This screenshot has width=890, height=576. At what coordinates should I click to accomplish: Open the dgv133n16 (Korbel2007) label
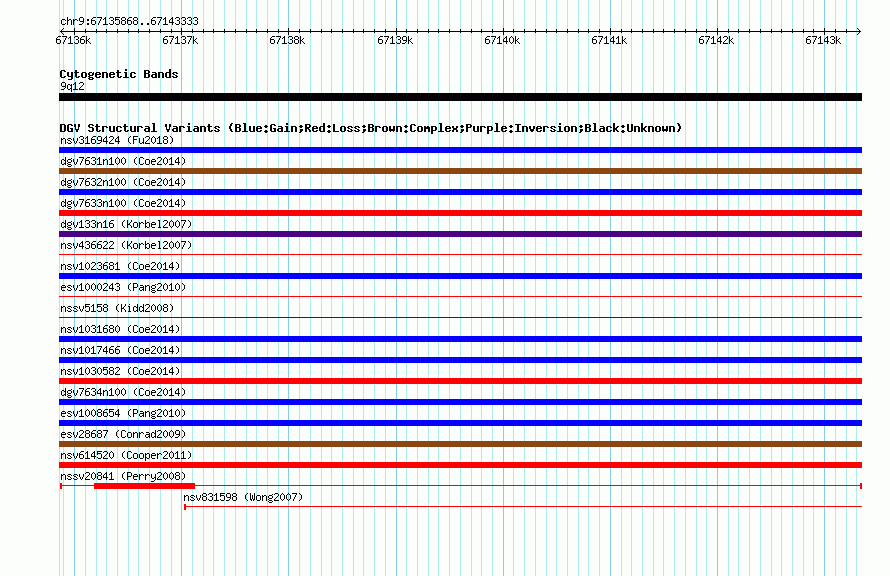click(x=126, y=224)
